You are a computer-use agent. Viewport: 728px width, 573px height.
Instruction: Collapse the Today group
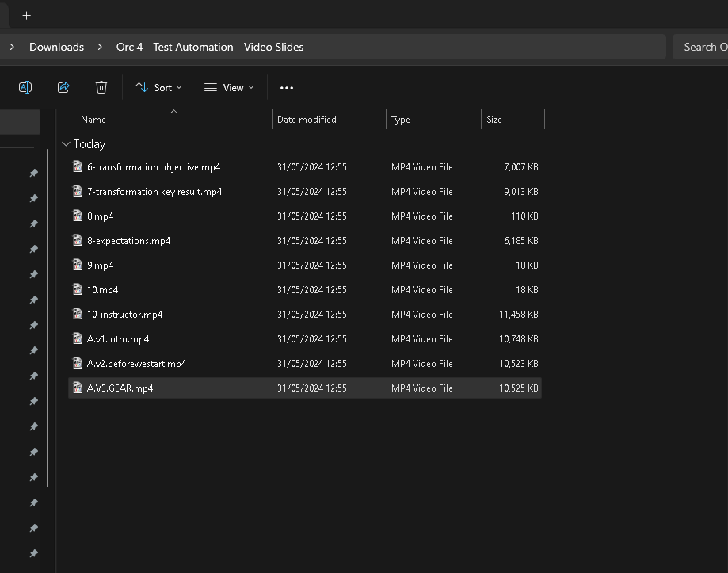pos(66,144)
